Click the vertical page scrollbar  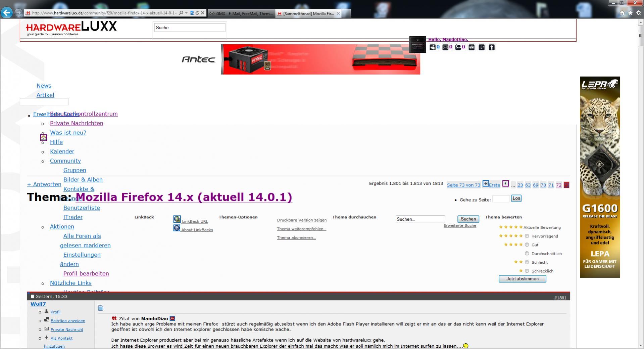coord(640,184)
